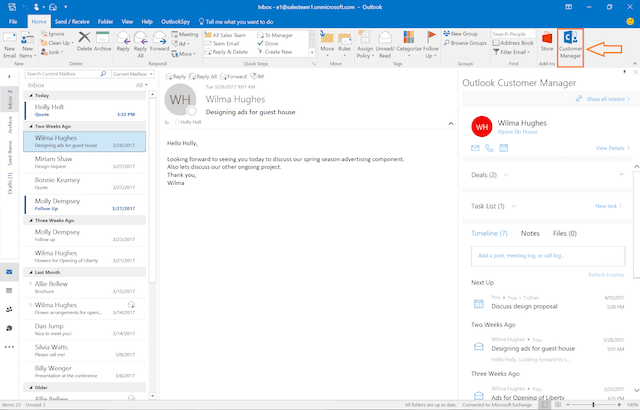Open the People view in sidebar
The image size is (640, 410).
point(9,309)
